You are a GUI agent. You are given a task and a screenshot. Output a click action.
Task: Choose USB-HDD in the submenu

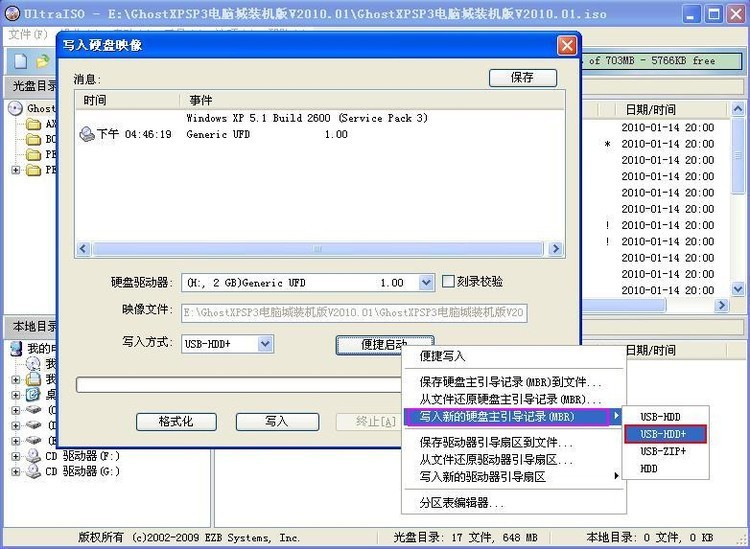665,417
